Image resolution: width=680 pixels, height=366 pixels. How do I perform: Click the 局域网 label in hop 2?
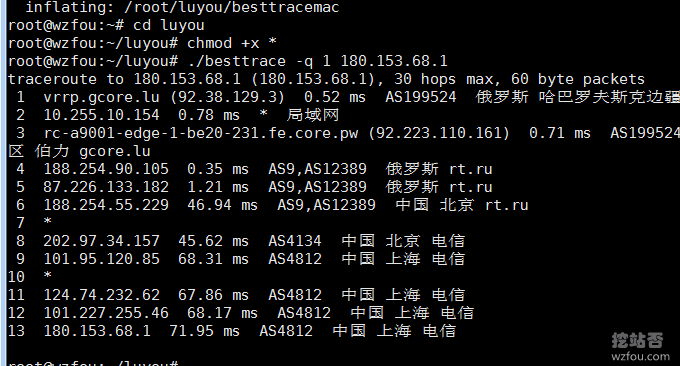(312, 115)
